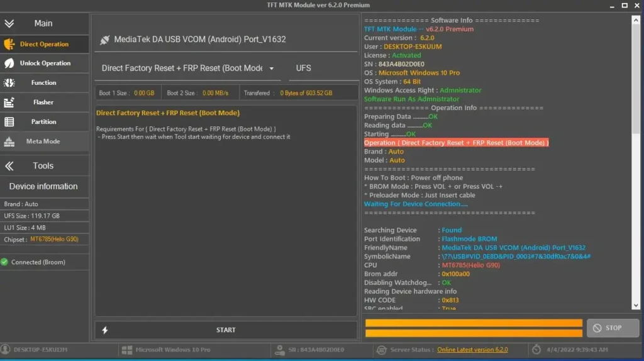The width and height of the screenshot is (644, 361).
Task: Click the log scrollbar down arrow
Action: coord(636,306)
